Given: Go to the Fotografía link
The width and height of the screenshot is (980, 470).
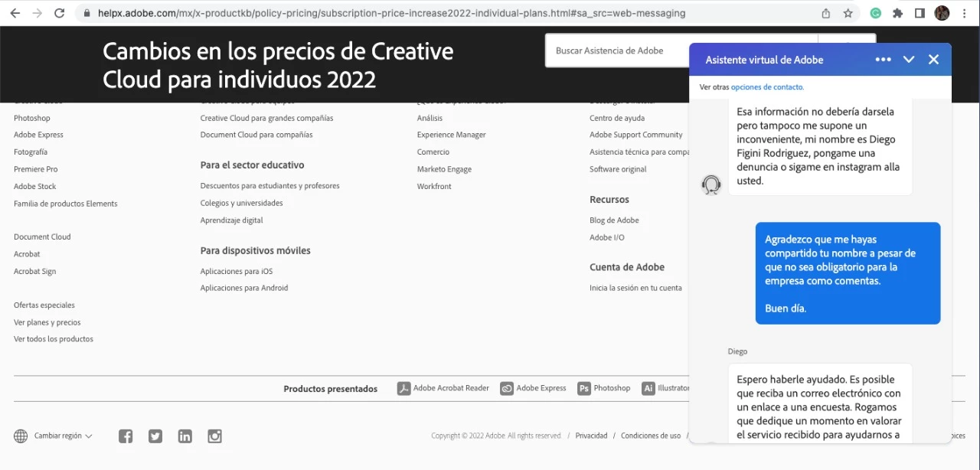Looking at the screenshot, I should 31,152.
